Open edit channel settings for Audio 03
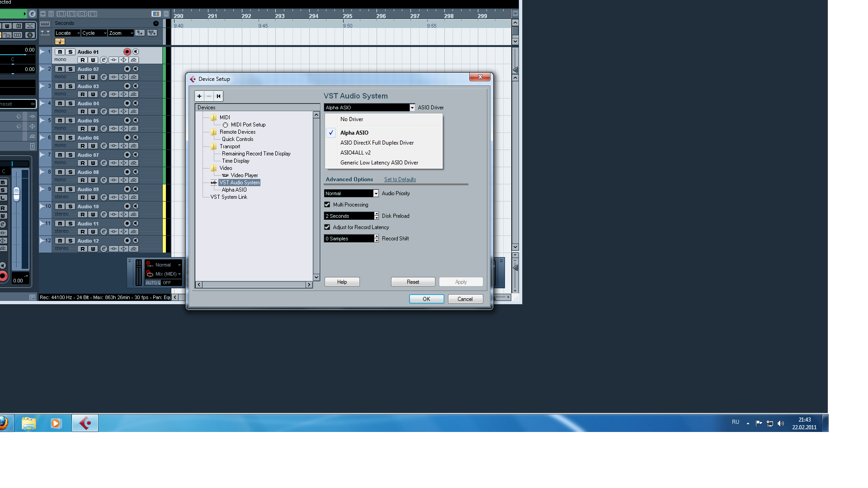 [104, 94]
